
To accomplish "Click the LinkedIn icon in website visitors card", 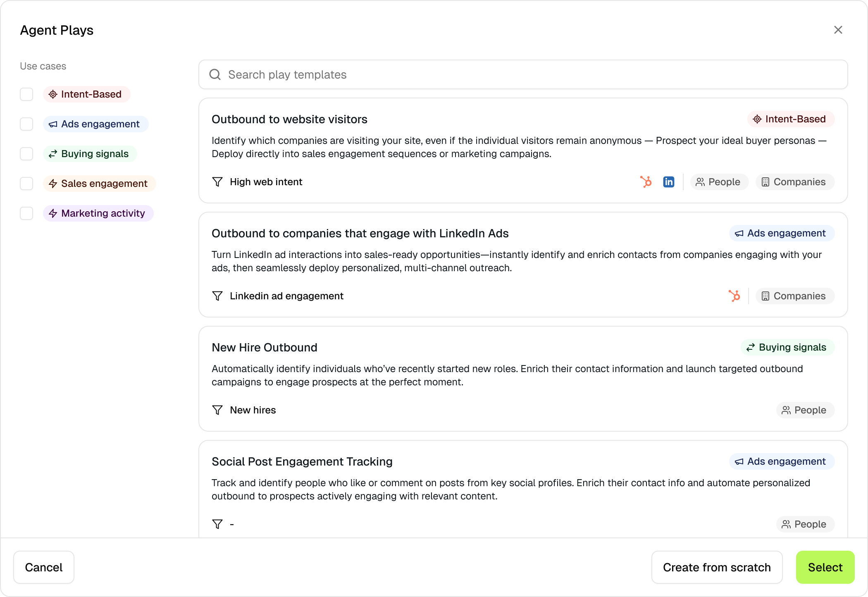I will coord(668,182).
